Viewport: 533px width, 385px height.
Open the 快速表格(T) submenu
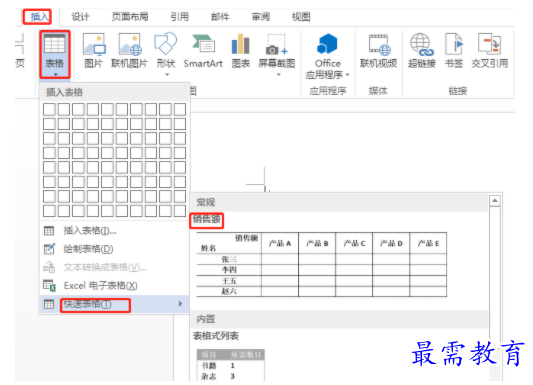click(x=114, y=304)
